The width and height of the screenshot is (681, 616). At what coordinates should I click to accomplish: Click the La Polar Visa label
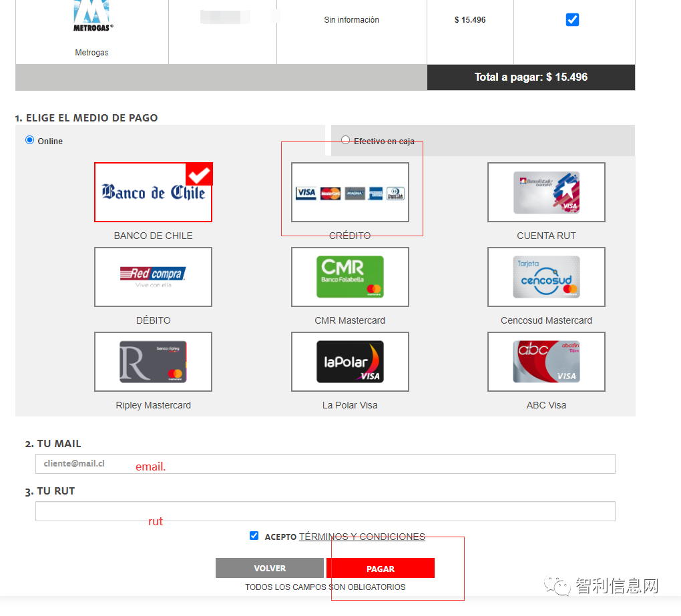pos(350,405)
